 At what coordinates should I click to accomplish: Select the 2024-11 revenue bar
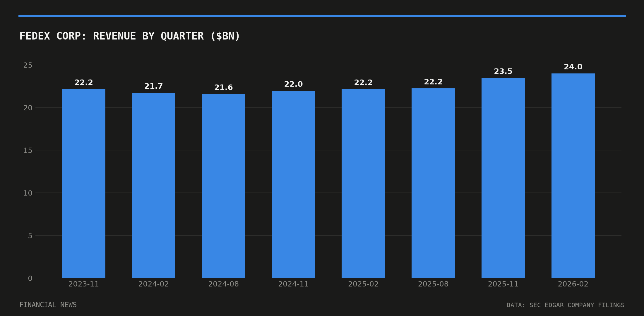294,184
